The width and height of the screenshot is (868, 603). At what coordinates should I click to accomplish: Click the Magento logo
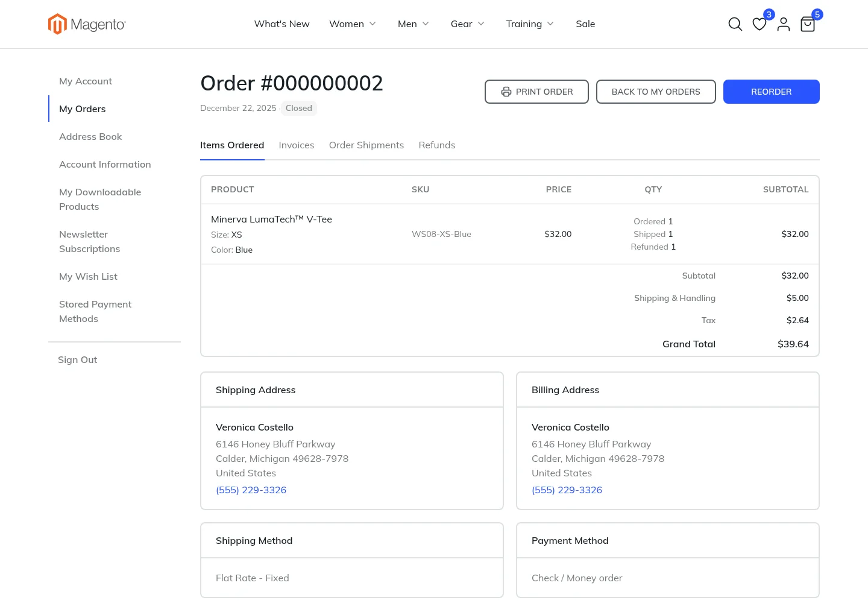[87, 24]
